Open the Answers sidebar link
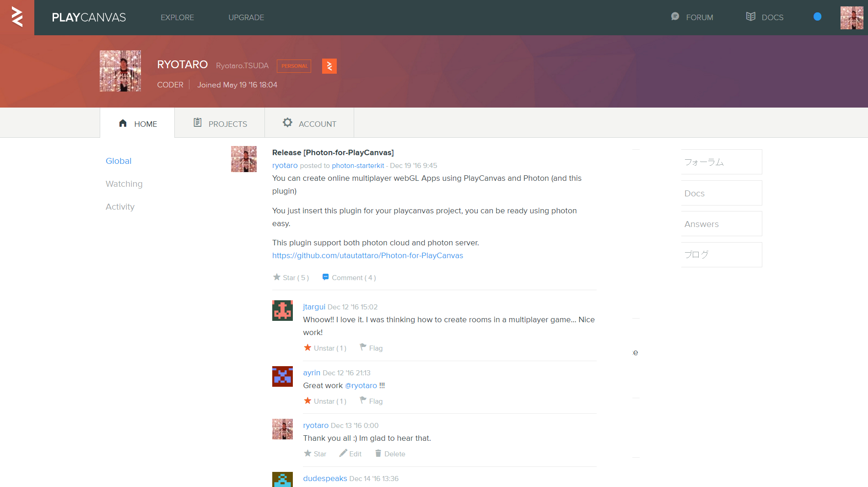 coord(721,224)
